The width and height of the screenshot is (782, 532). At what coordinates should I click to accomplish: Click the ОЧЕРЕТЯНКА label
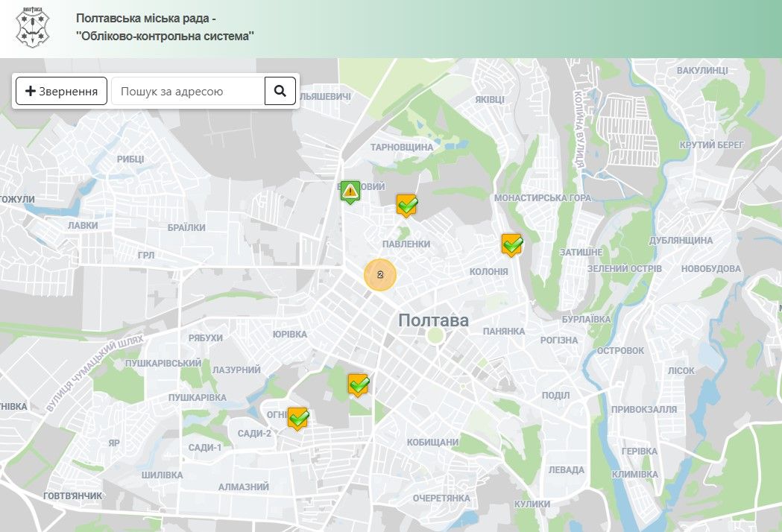click(441, 498)
